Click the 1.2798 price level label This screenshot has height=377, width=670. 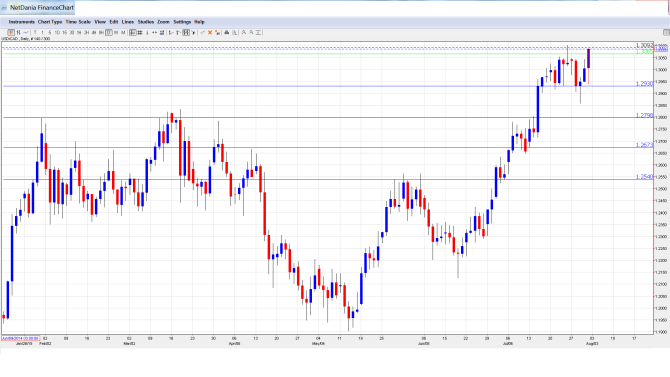pyautogui.click(x=644, y=115)
